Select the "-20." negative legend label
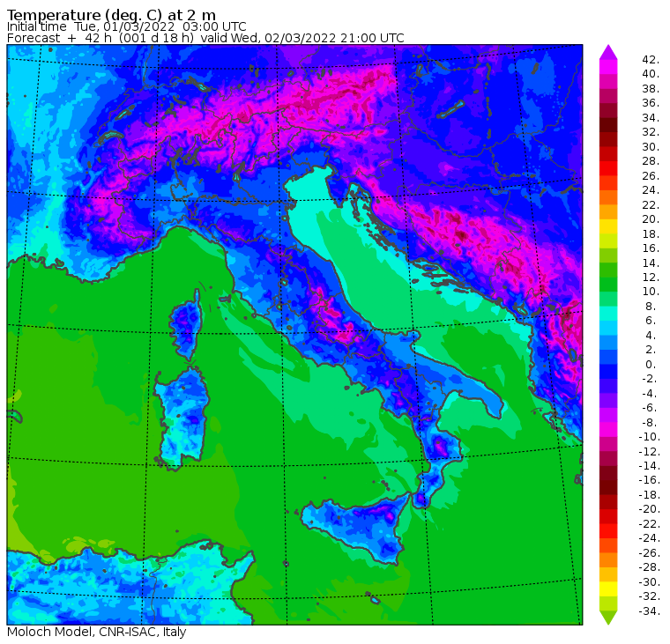670x644 pixels. pos(649,509)
